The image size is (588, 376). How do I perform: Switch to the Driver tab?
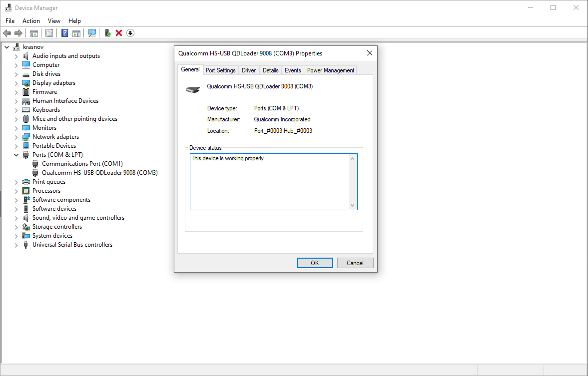click(x=249, y=70)
